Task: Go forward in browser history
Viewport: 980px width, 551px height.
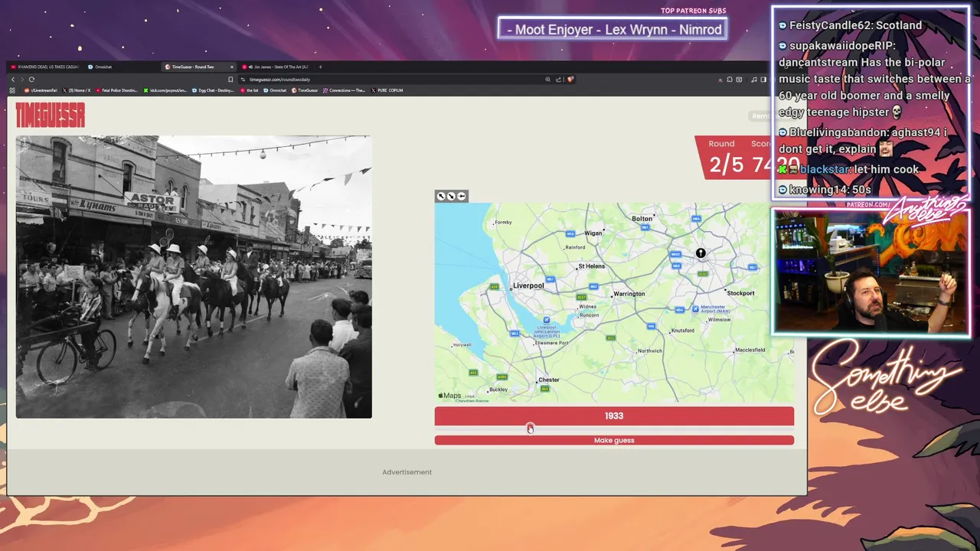Action: [21, 80]
